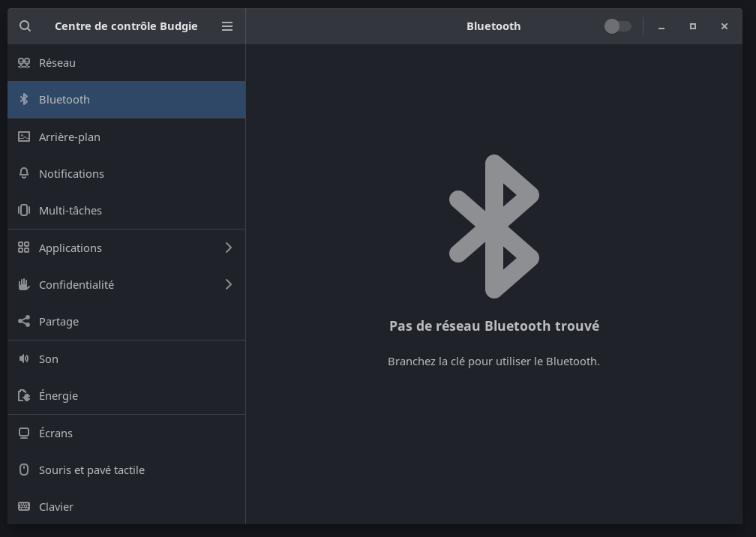The height and width of the screenshot is (537, 756).
Task: Click the Applications grid icon
Action: (x=24, y=247)
